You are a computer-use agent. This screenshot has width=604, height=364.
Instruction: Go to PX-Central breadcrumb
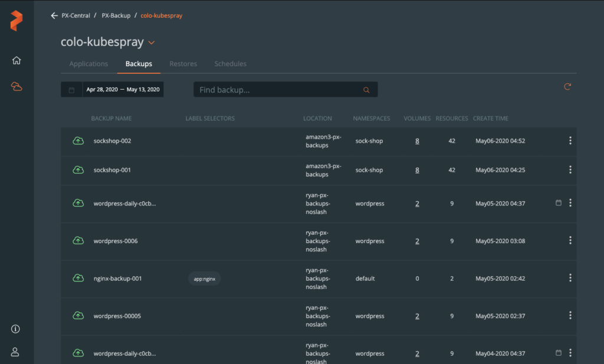(76, 16)
